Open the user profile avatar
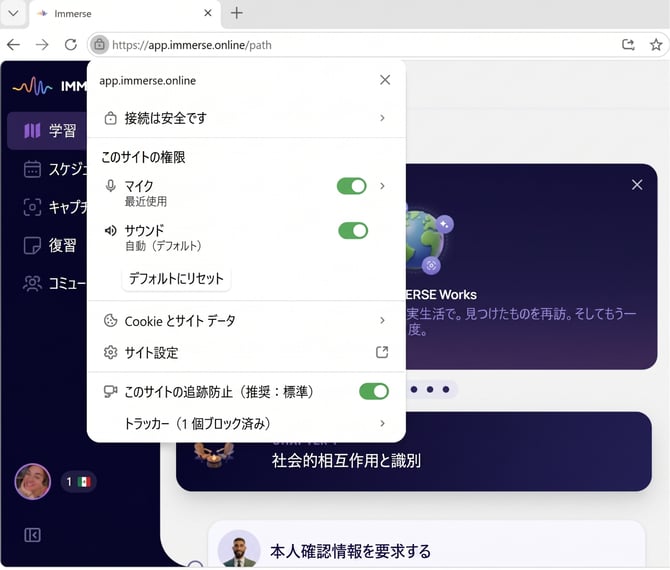 [x=32, y=482]
